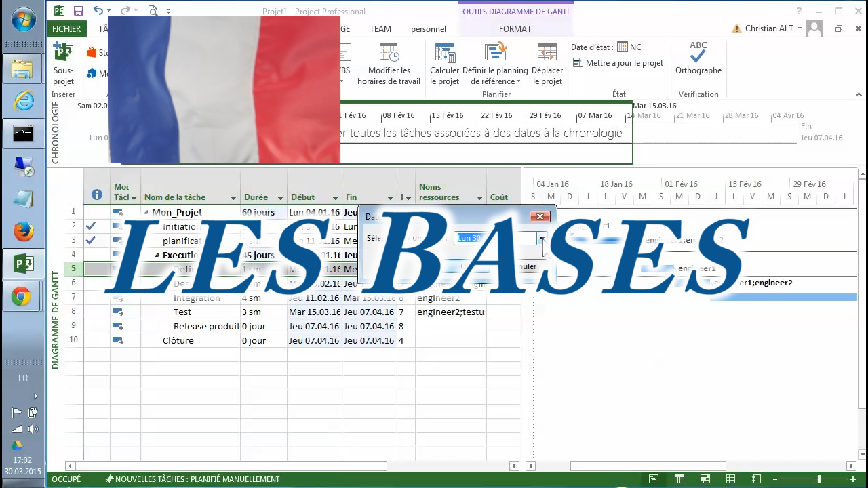This screenshot has width=868, height=488.
Task: Select row header number 10
Action: pos(73,340)
